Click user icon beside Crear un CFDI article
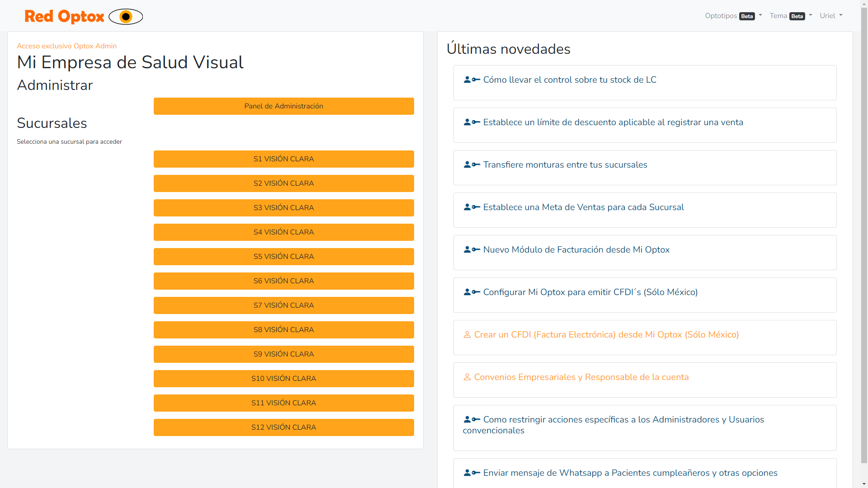This screenshot has height=488, width=868. 467,335
